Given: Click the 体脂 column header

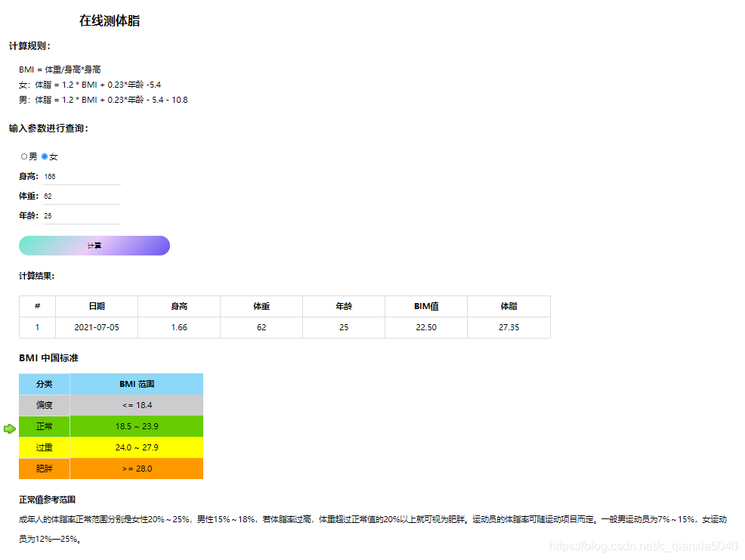Looking at the screenshot, I should (509, 306).
